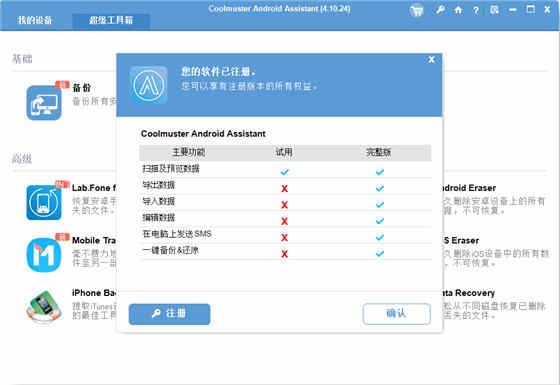This screenshot has height=385, width=560.
Task: Click the Coolmuster Android Assistant table title
Action: pyautogui.click(x=203, y=134)
